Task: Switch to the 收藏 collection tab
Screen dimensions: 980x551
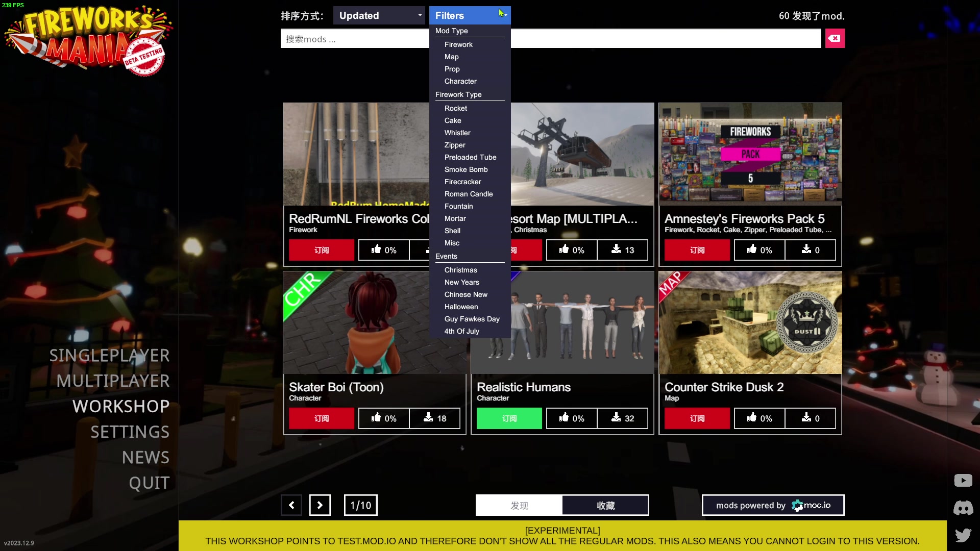Action: pyautogui.click(x=605, y=505)
